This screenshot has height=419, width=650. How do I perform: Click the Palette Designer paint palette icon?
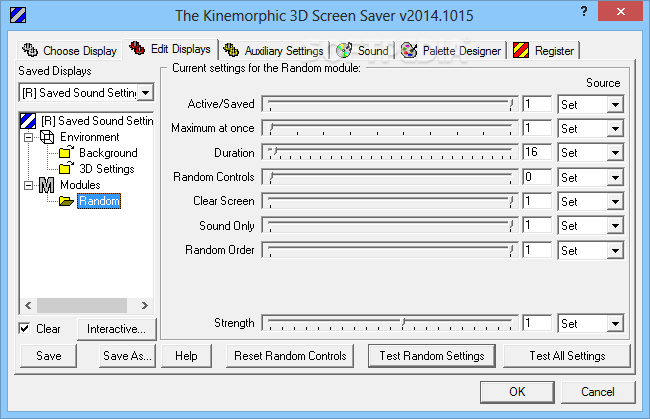coord(409,50)
